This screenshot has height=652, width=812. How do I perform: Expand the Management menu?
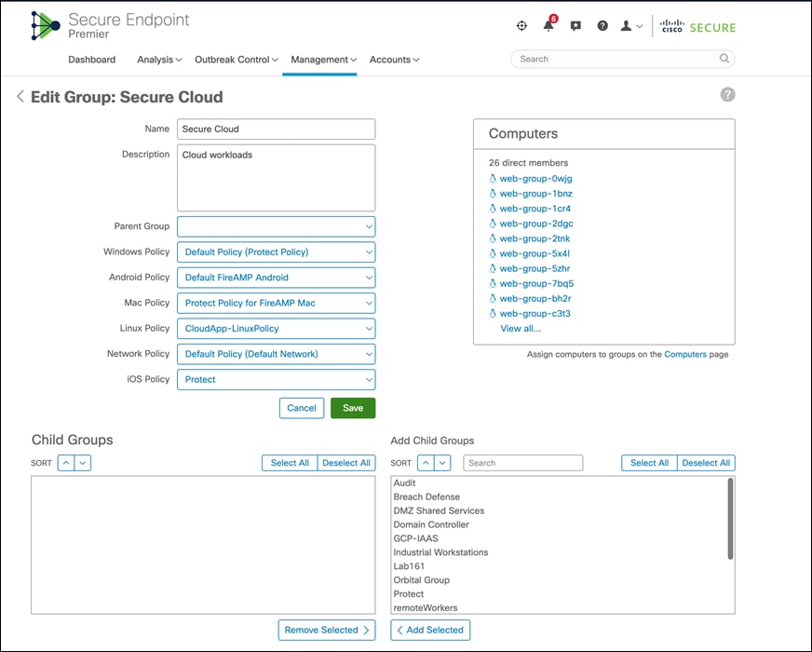324,60
